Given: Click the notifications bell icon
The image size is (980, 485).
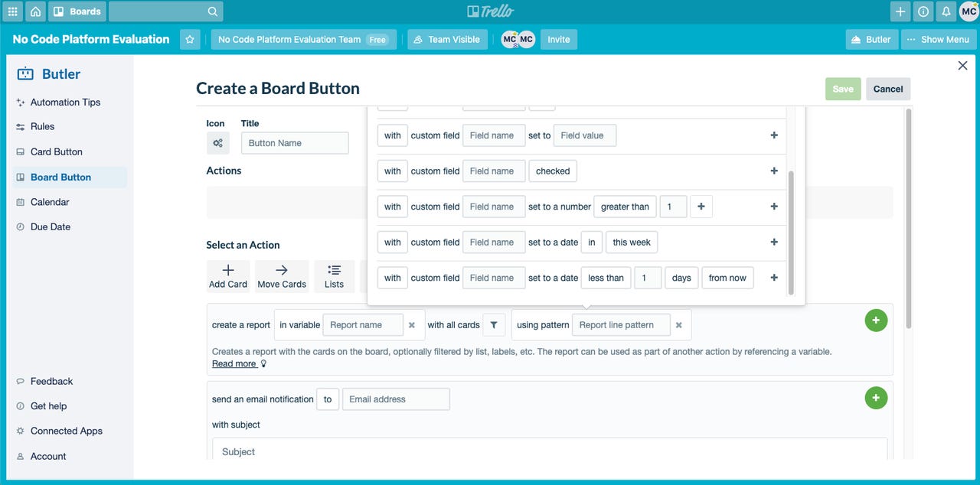Looking at the screenshot, I should [x=946, y=11].
